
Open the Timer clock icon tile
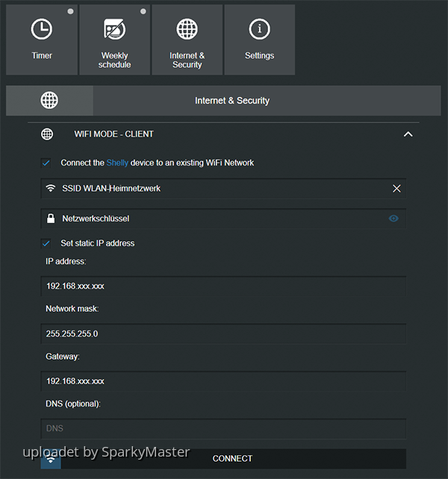pos(42,40)
